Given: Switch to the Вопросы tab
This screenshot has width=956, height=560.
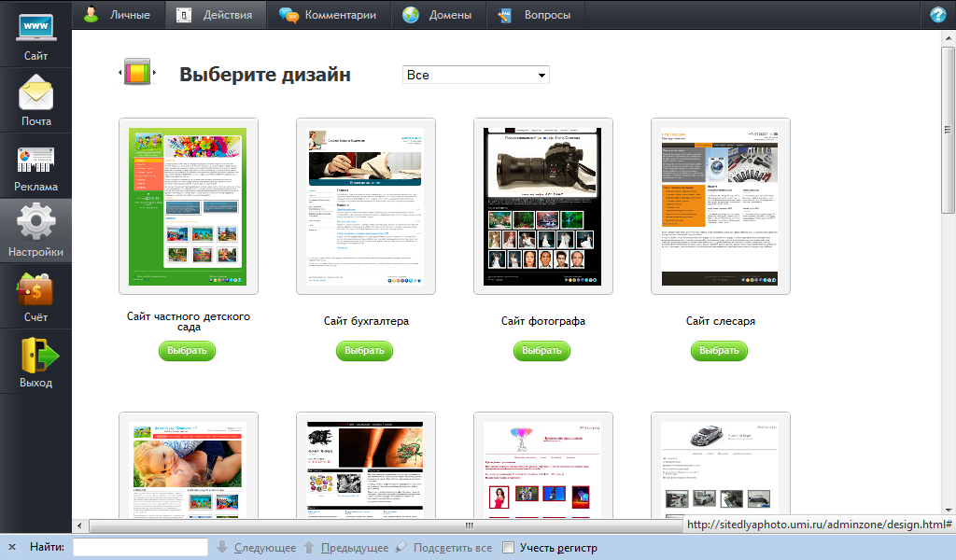Looking at the screenshot, I should pos(535,15).
